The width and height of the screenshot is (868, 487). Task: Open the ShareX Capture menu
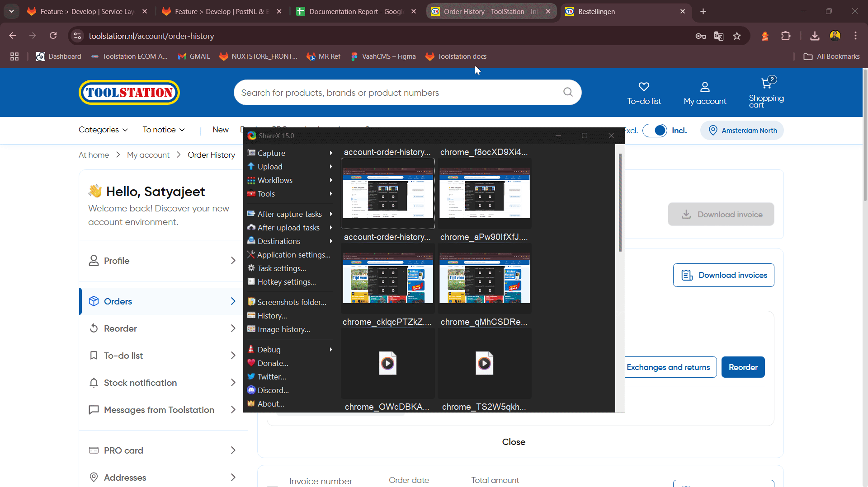(x=271, y=153)
